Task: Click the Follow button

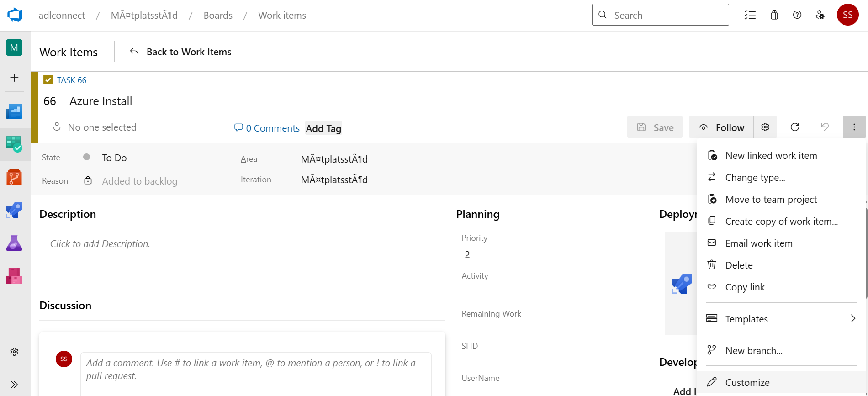Action: point(722,127)
